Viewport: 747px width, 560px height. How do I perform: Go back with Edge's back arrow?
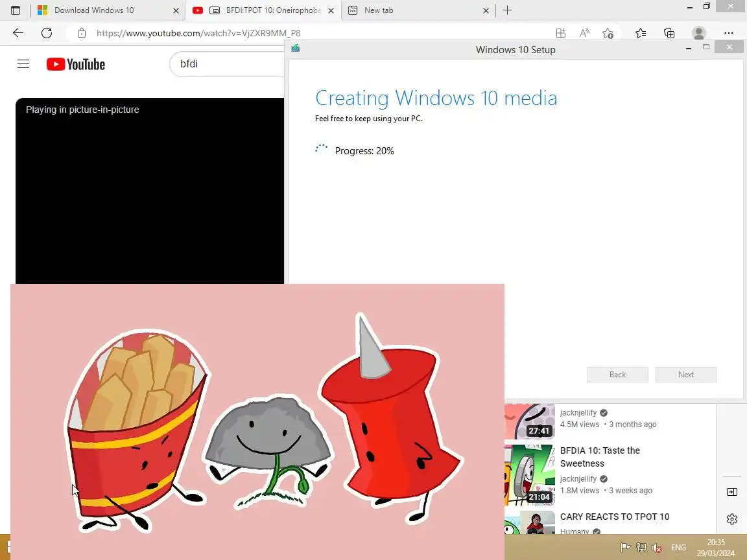click(18, 33)
